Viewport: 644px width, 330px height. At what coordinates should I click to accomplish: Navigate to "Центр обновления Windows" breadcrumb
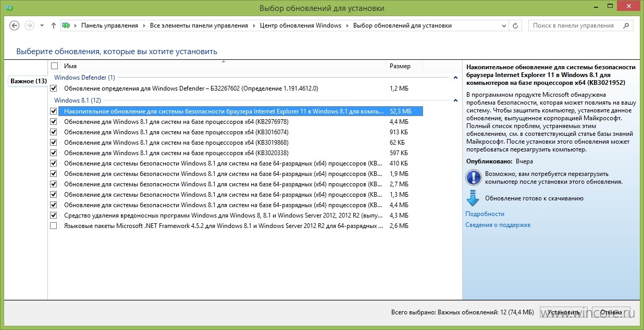(x=301, y=26)
